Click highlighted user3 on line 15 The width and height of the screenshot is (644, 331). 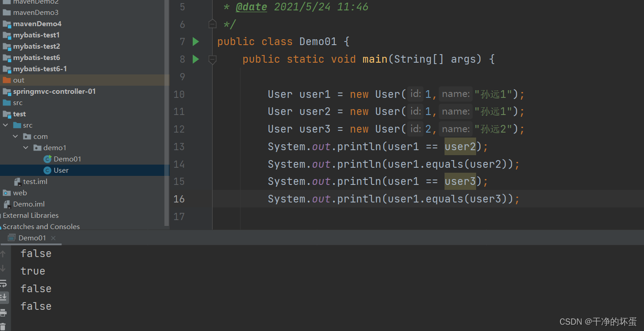click(x=460, y=181)
